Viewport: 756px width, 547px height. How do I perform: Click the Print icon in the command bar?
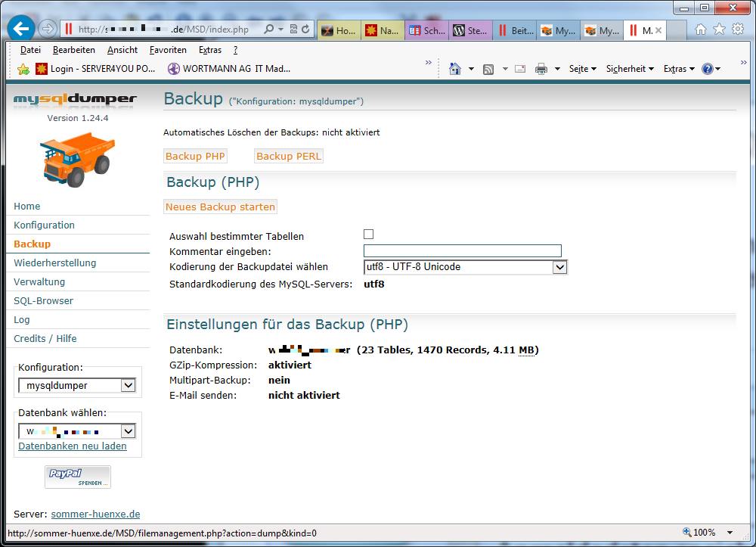click(x=542, y=68)
